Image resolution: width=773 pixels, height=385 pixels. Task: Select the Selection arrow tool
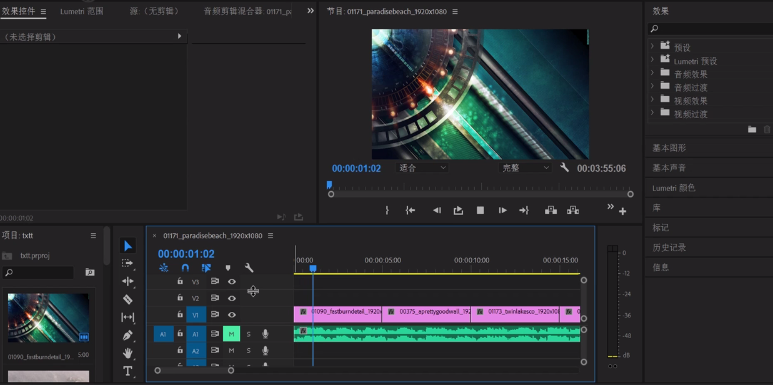click(128, 245)
